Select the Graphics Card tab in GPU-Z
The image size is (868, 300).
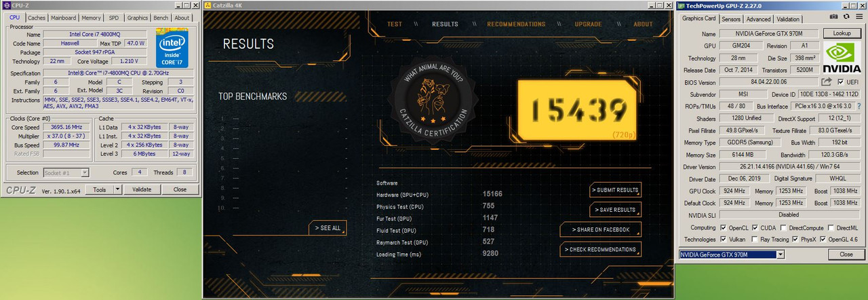698,18
